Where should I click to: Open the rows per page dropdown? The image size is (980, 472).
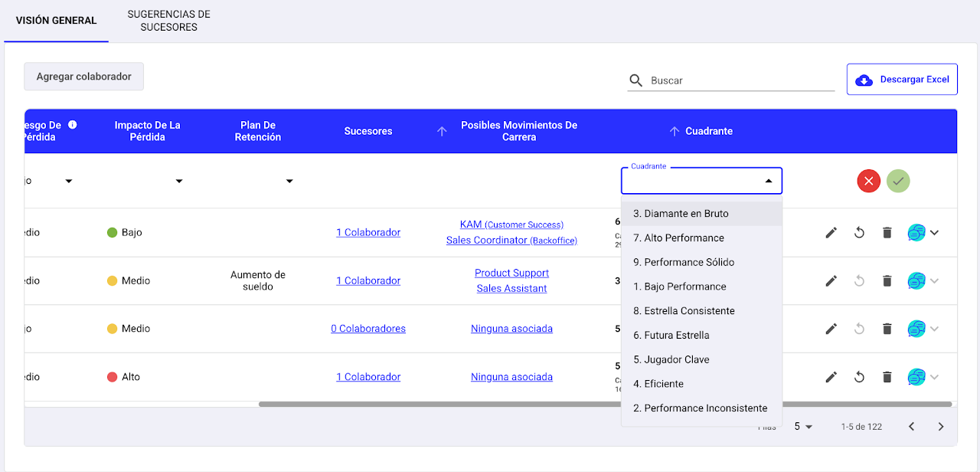[x=803, y=426]
